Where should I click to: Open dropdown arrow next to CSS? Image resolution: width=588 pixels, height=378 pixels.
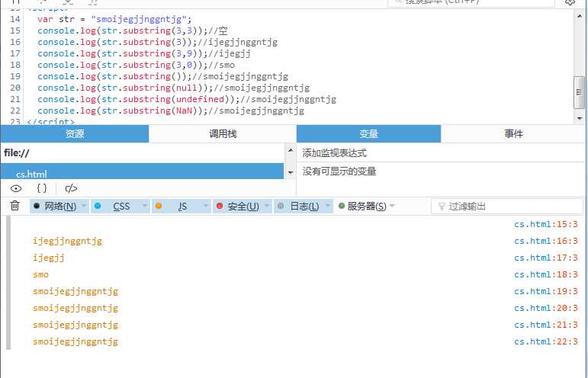(144, 206)
